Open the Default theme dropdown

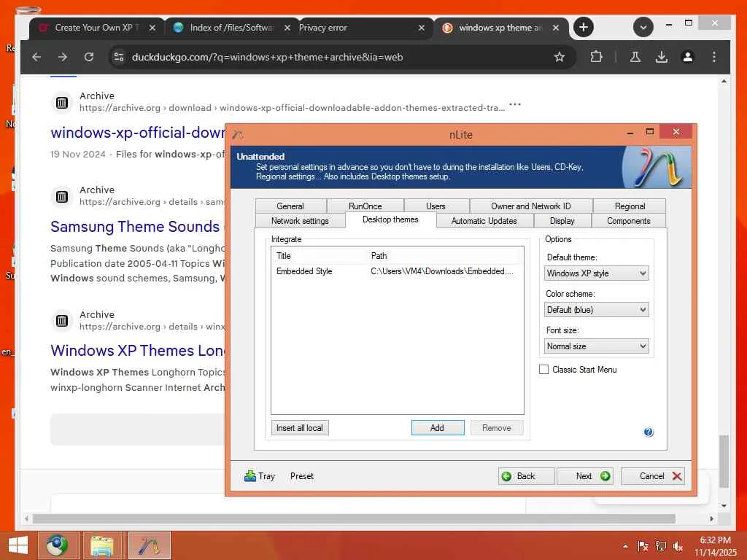point(596,273)
